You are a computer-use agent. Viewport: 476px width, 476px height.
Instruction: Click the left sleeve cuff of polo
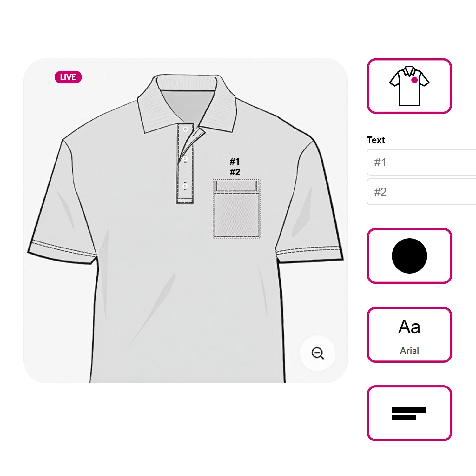click(x=63, y=252)
